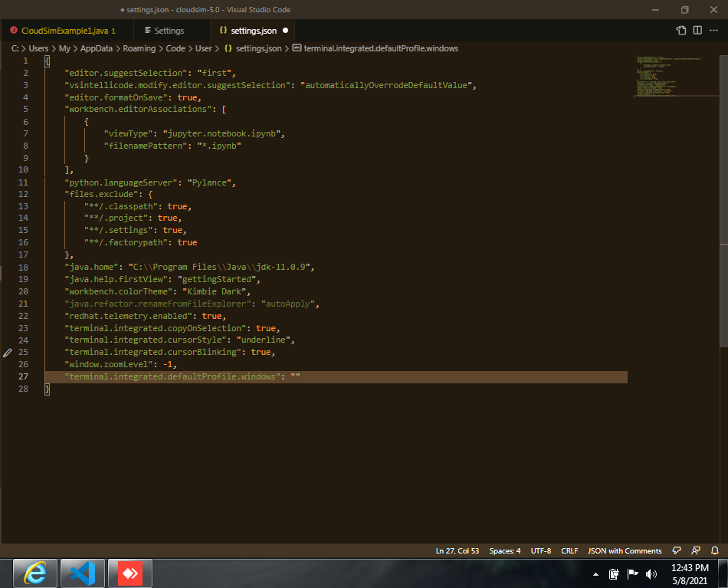This screenshot has width=728, height=588.
Task: Click the Split Editor Right icon
Action: 699,30
